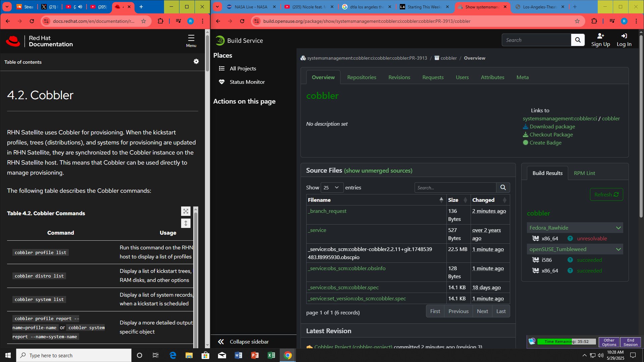The image size is (644, 362).
Task: Open entries-per-page dropdown showing 25
Action: pyautogui.click(x=332, y=187)
